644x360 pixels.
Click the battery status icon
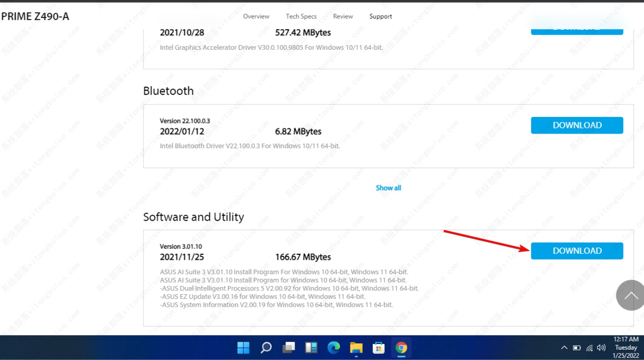click(x=577, y=348)
